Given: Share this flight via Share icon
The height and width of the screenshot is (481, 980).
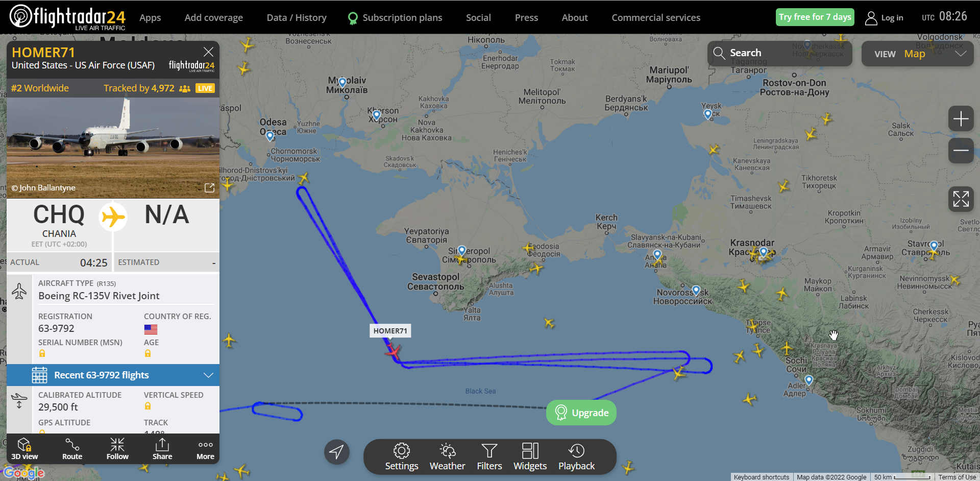Looking at the screenshot, I should point(162,449).
